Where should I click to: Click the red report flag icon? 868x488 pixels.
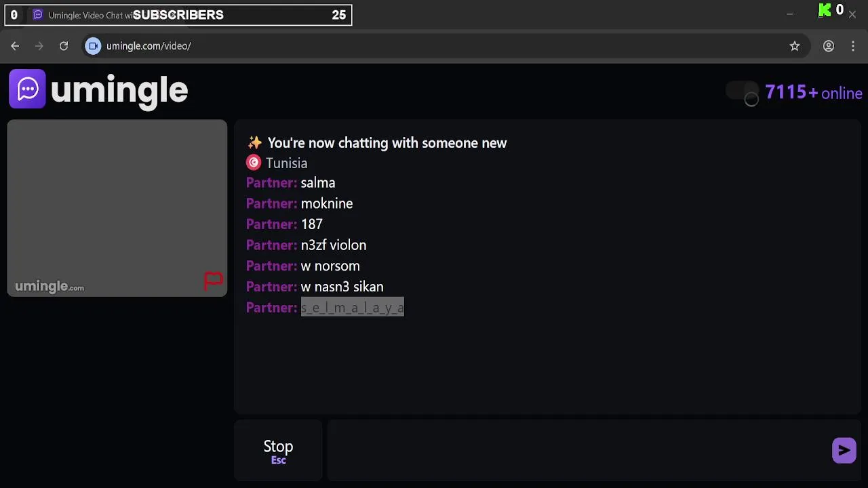click(x=213, y=280)
